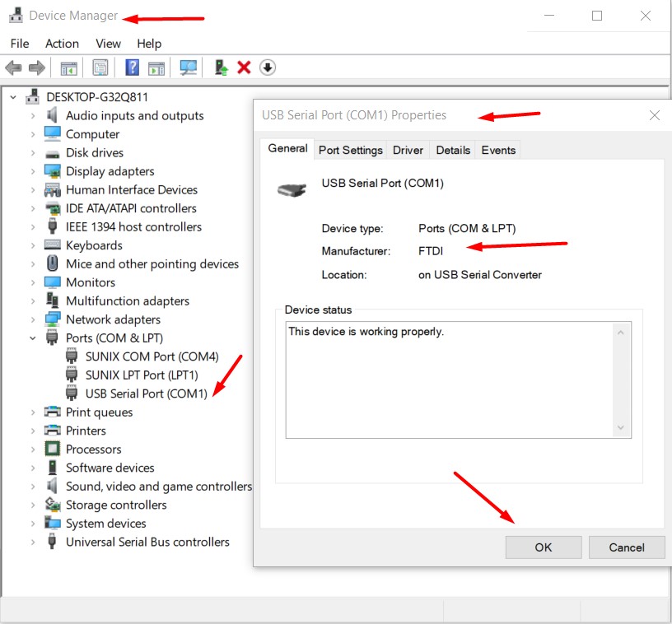Click the Printers icon in tree

click(52, 430)
